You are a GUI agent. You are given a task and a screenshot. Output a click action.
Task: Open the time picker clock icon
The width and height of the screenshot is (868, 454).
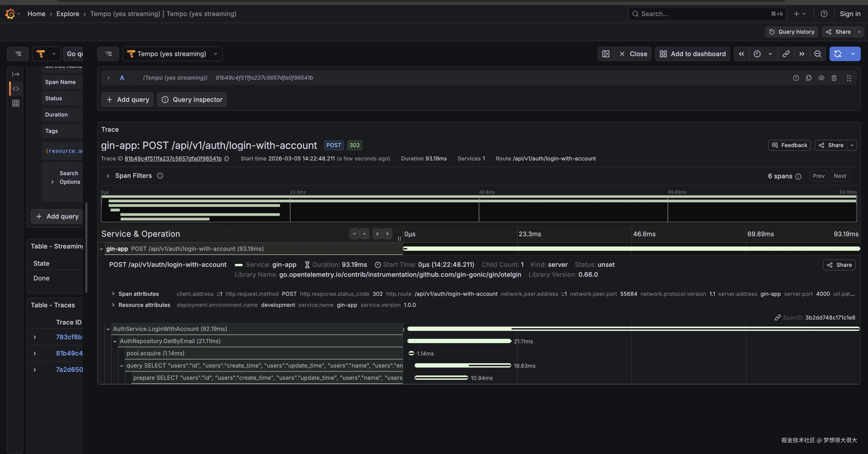[x=757, y=54]
